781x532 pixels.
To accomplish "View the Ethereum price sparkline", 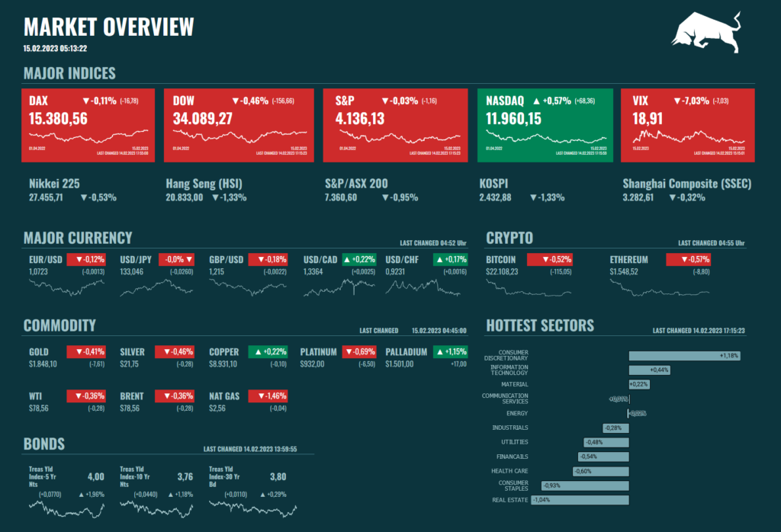I will coord(660,288).
